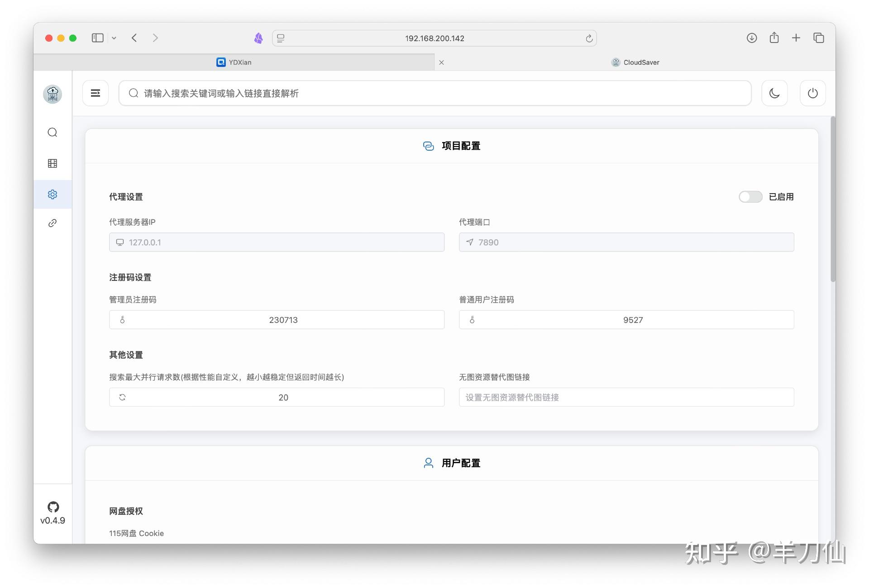Open the settings gear in the sidebar

pyautogui.click(x=53, y=194)
